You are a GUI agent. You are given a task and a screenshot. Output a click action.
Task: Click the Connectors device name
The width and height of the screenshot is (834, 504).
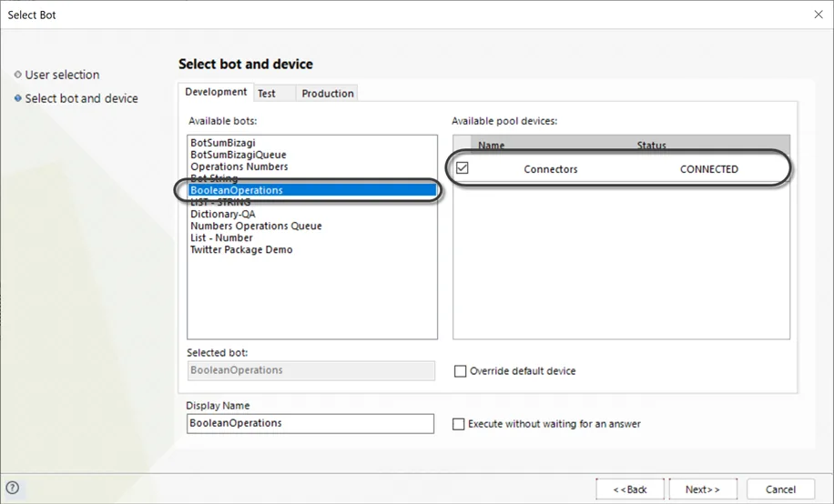pos(551,169)
